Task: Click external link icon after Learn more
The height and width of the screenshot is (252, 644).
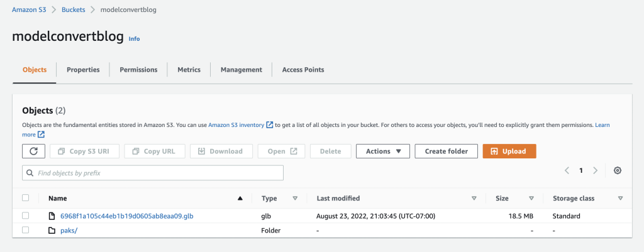Action: [x=41, y=134]
